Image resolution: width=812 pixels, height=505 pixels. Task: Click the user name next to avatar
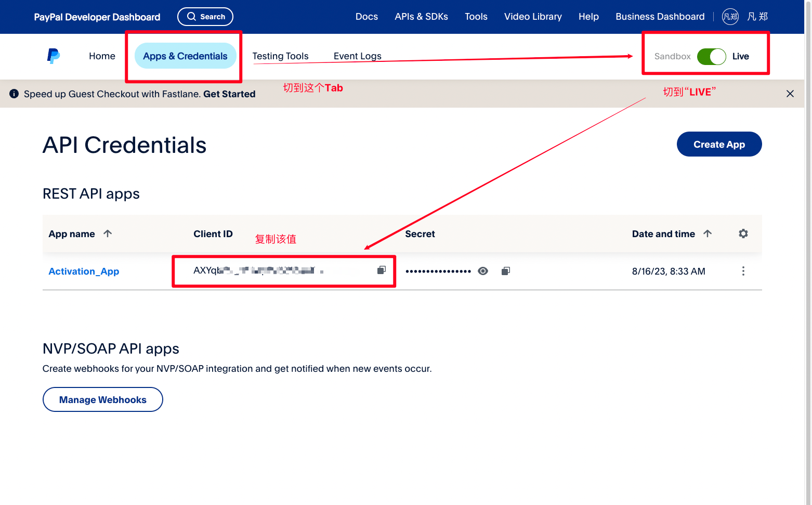[x=757, y=17]
